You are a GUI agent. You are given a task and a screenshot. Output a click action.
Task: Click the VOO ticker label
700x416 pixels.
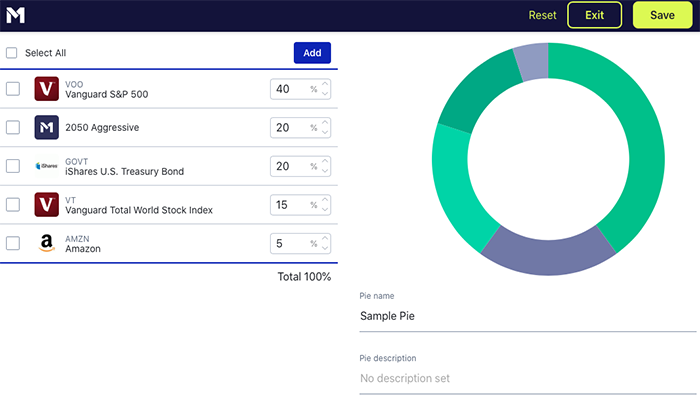pos(74,84)
